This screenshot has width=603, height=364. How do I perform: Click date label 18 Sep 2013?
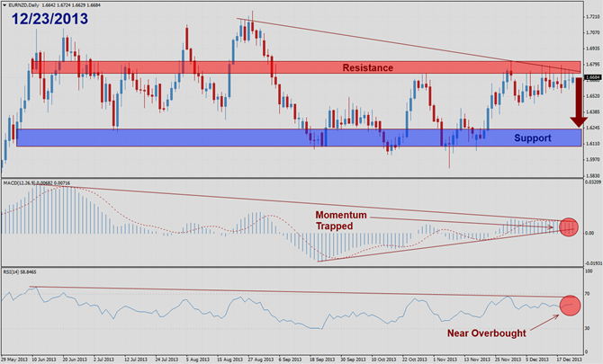pyautogui.click(x=322, y=360)
